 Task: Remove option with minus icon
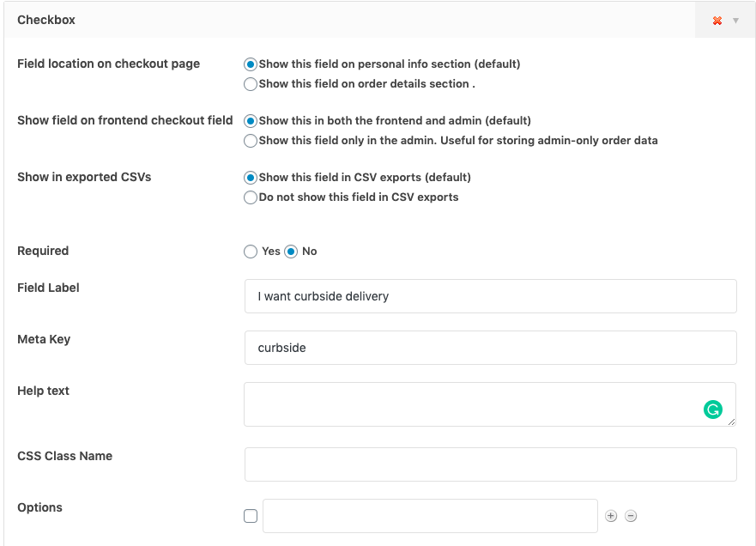631,516
